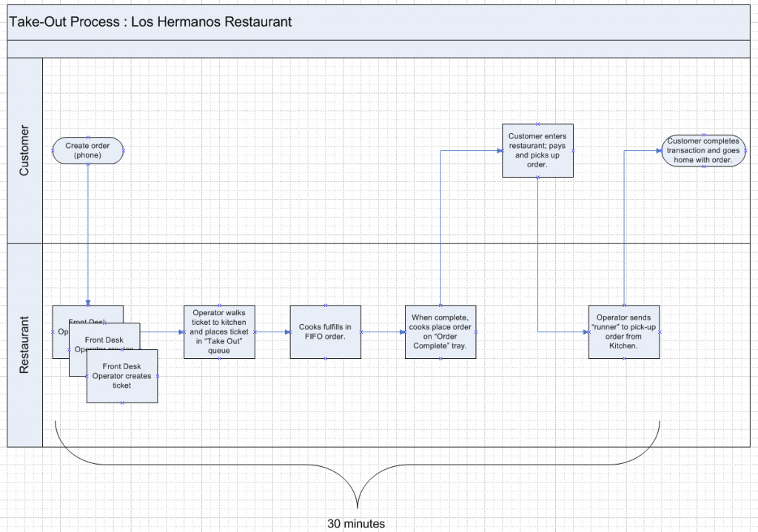Select the 'Customer enters restaurant; pays' box
This screenshot has height=532, width=758.
click(537, 150)
